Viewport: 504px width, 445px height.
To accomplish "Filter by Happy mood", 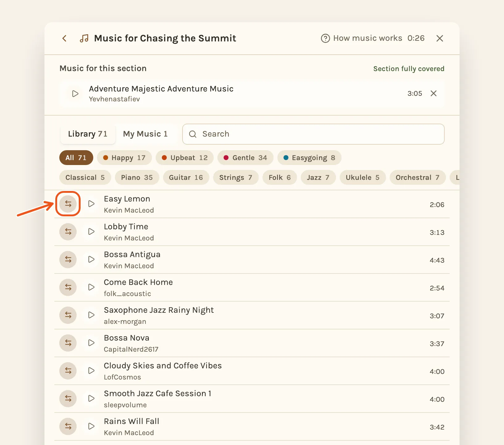I will click(x=124, y=158).
